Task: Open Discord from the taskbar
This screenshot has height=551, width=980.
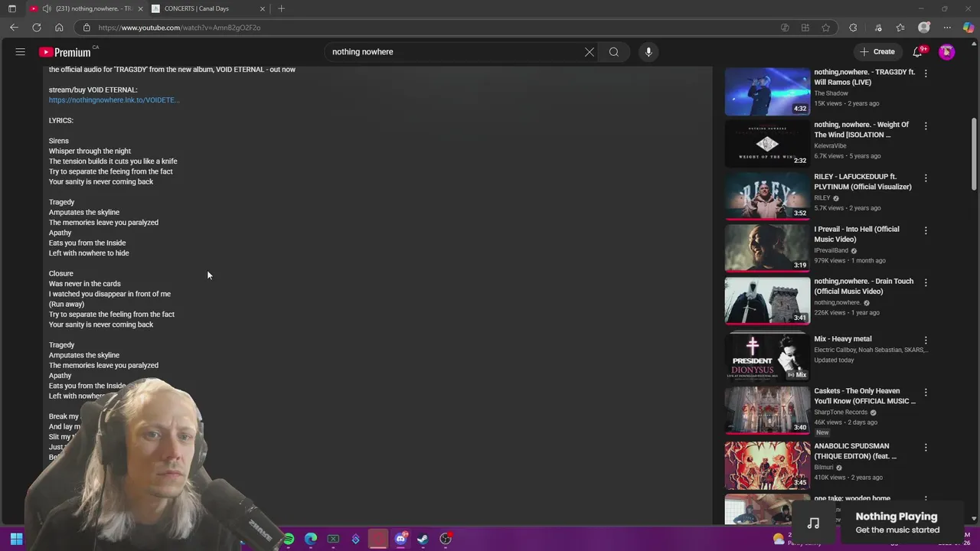Action: tap(400, 539)
